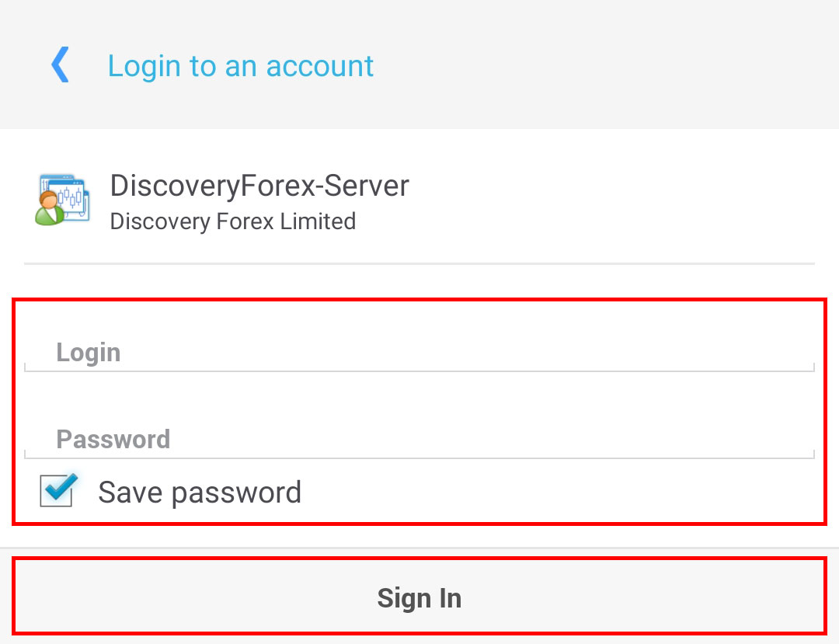
Task: Click the grey "Password" placeholder text
Action: coord(113,440)
